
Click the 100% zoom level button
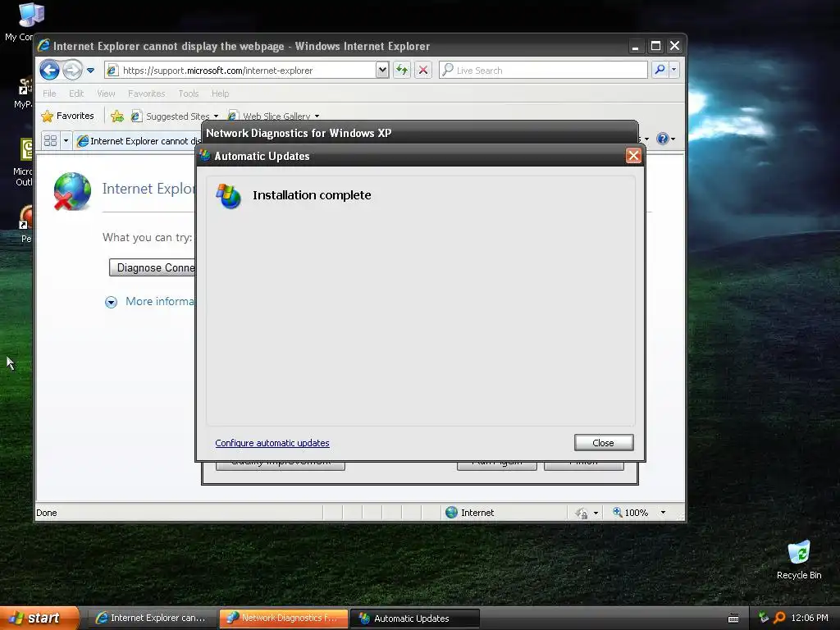631,512
